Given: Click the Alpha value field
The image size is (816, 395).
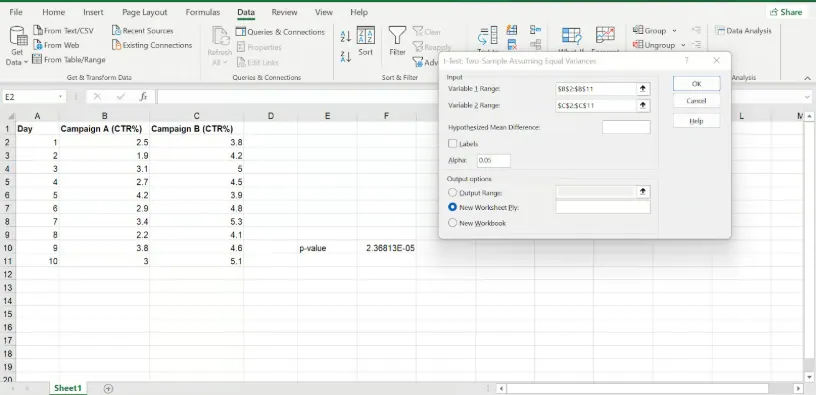Looking at the screenshot, I should 493,161.
